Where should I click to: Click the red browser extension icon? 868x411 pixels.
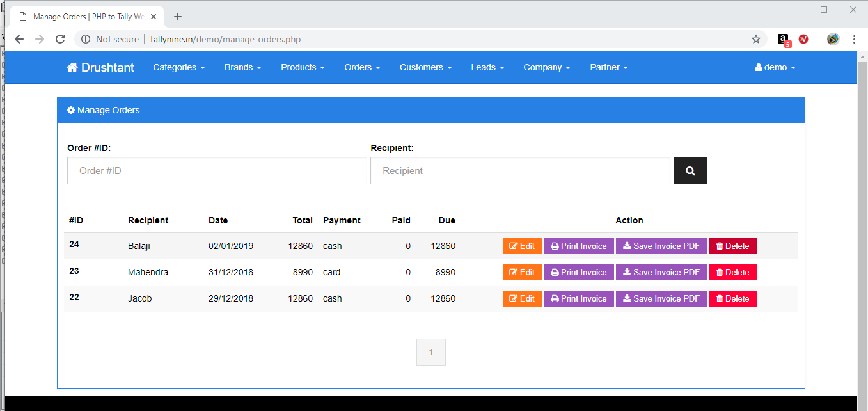pyautogui.click(x=803, y=39)
